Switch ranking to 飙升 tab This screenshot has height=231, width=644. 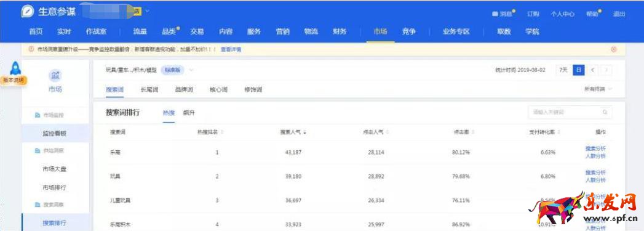point(189,113)
